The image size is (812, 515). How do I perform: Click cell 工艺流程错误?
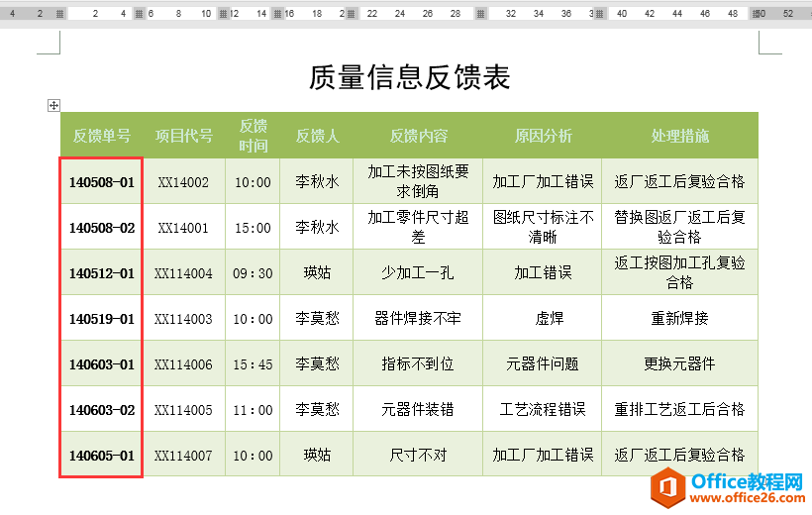(x=543, y=410)
